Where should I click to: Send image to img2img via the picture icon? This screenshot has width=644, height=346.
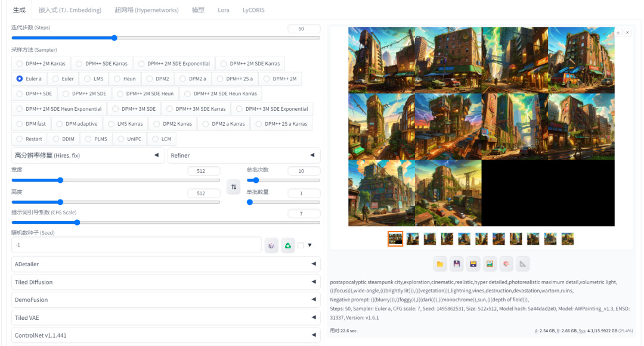[490, 264]
